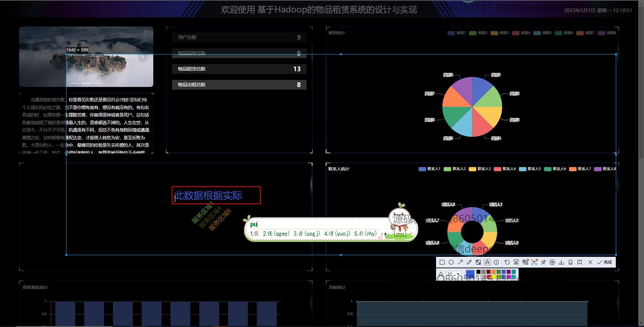The width and height of the screenshot is (644, 327).
Task: Toggle 联系人2 legend item
Action: 454,169
